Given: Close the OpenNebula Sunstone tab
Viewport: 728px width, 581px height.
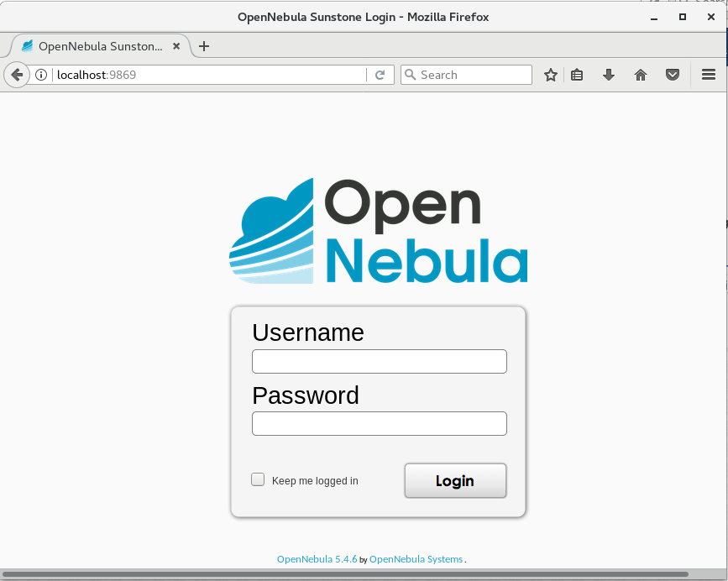Looking at the screenshot, I should [x=176, y=46].
